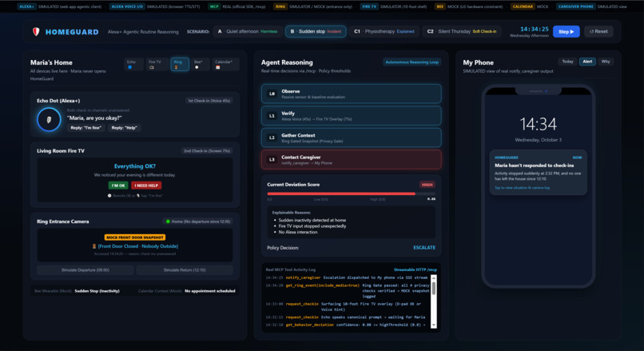Viewport: 644px width, 351px height.
Task: Click the MCP tag in top bar
Action: click(214, 6)
